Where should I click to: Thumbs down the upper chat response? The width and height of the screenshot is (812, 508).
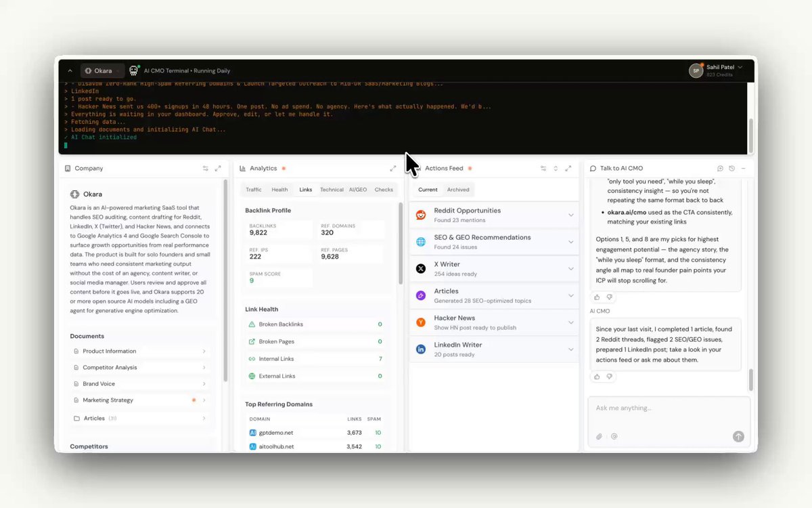[609, 297]
